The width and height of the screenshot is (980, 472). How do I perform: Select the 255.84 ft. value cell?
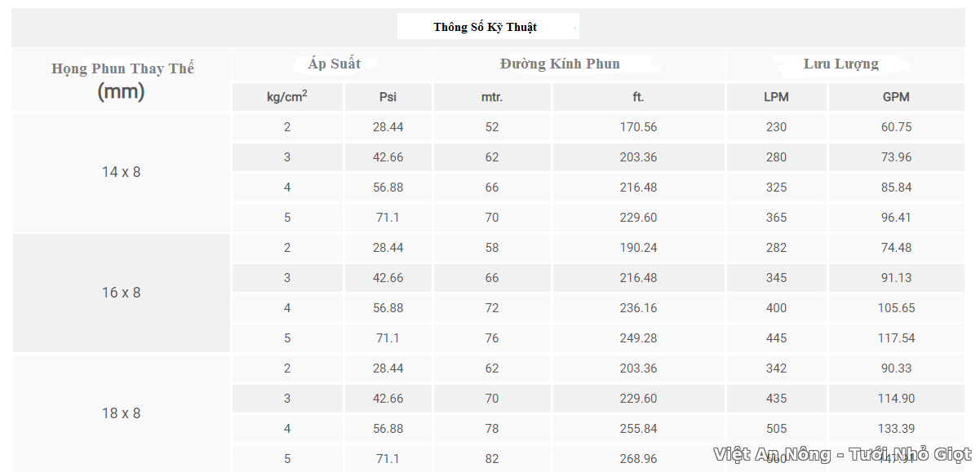pos(638,429)
